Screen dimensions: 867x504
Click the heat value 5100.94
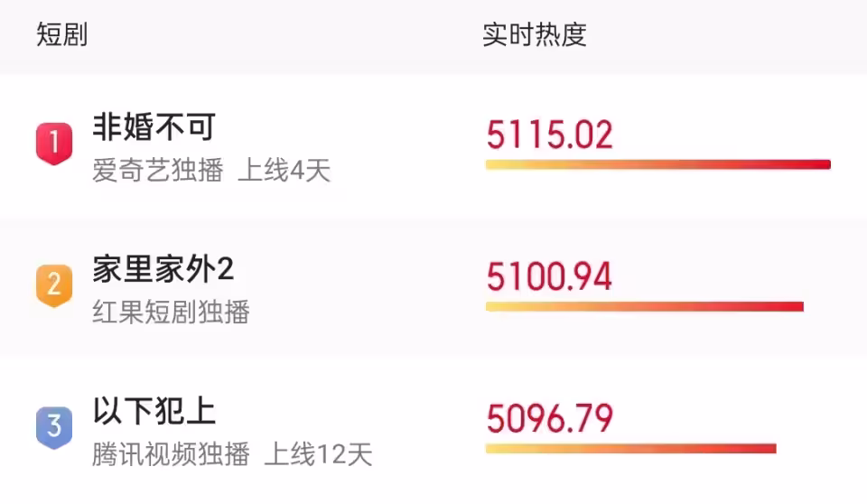[x=549, y=276]
